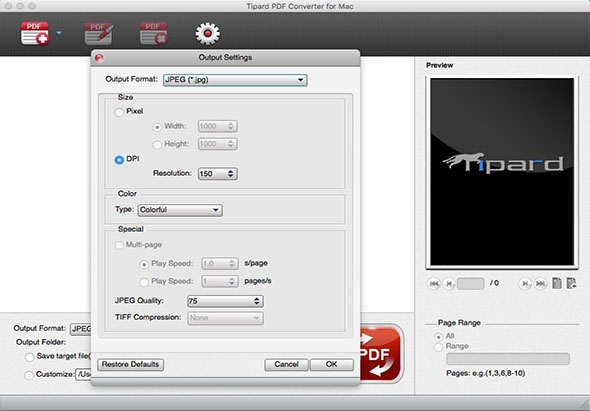Click OK to confirm output settings
This screenshot has width=590, height=411.
331,364
